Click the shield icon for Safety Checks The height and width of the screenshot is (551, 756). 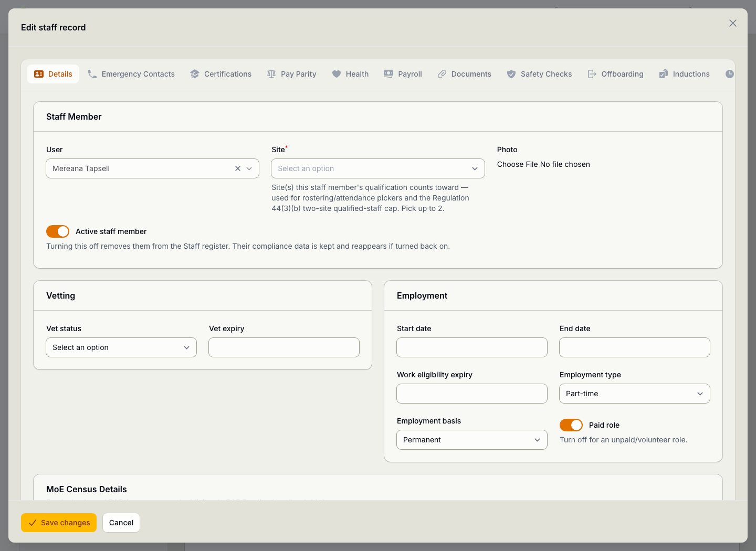pyautogui.click(x=511, y=74)
